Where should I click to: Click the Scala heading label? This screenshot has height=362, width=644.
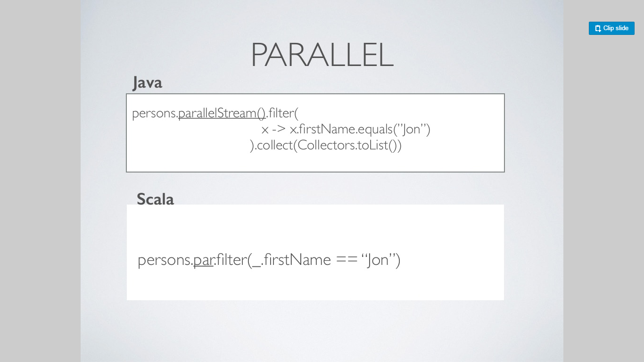(x=155, y=199)
